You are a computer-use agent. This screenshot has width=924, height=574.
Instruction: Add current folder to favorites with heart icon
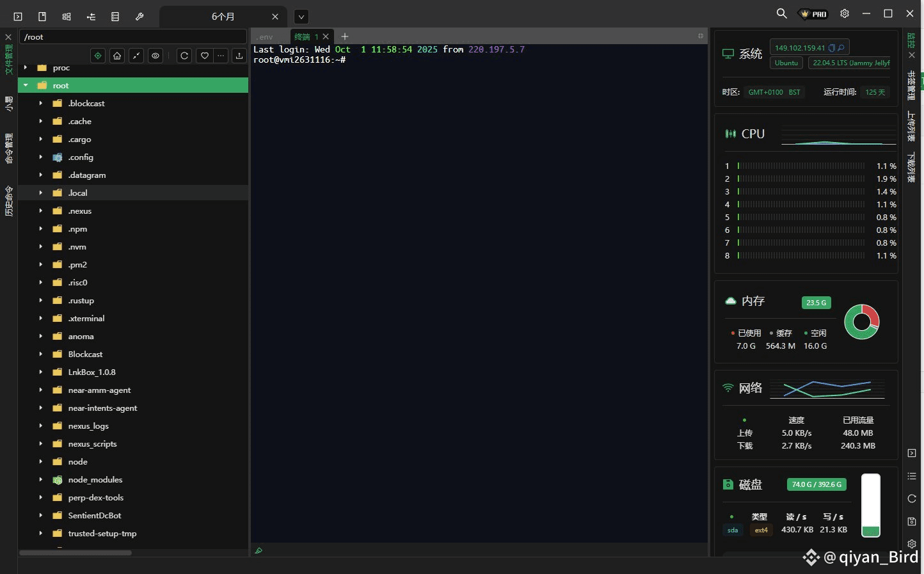205,56
